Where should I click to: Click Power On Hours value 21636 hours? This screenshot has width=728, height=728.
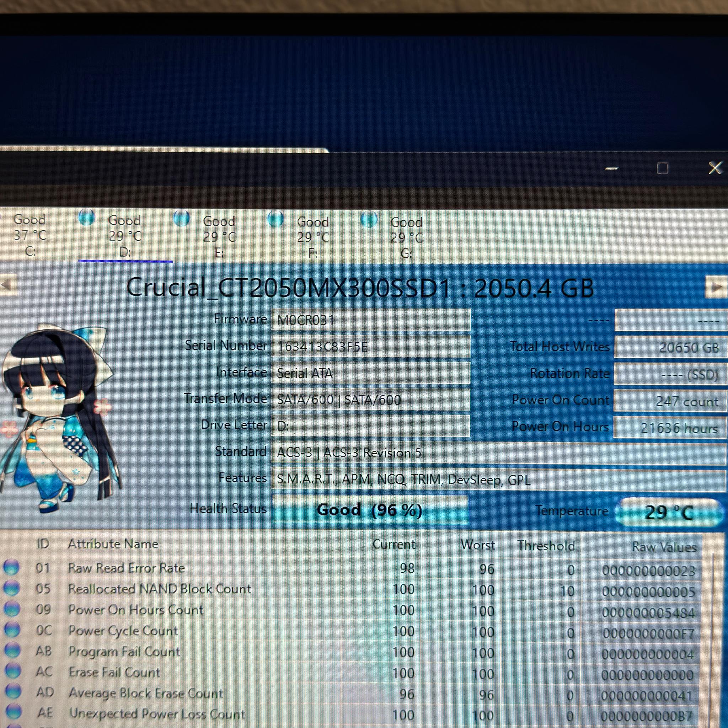click(x=670, y=428)
